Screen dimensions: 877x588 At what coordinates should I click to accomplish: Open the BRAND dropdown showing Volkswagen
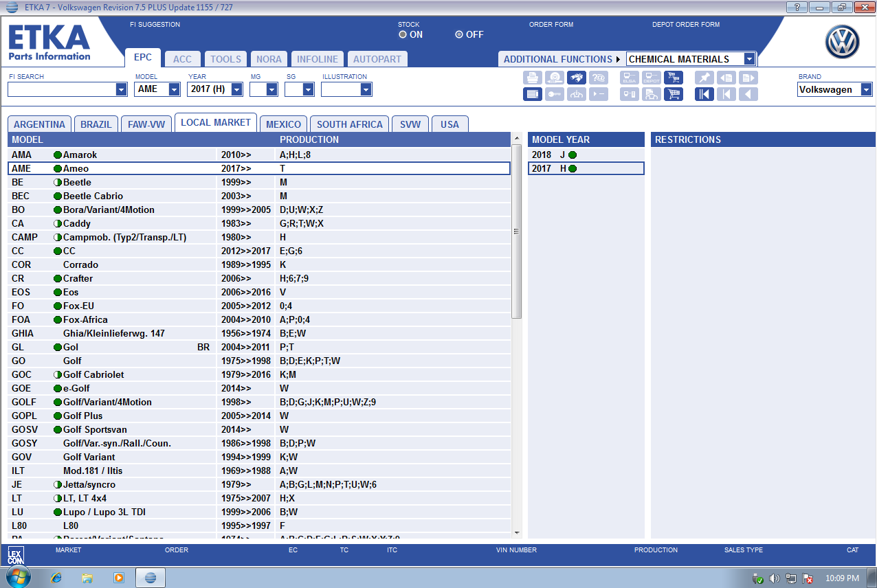click(x=867, y=89)
